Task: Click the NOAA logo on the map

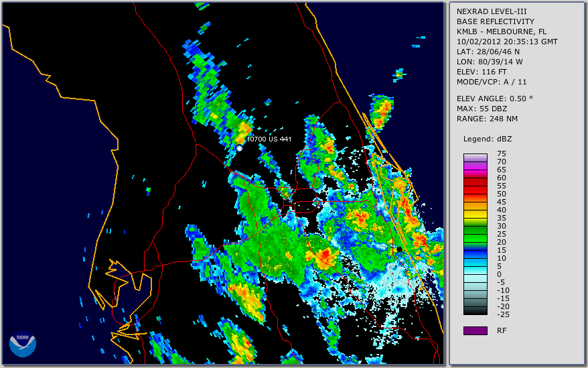Action: (x=23, y=343)
